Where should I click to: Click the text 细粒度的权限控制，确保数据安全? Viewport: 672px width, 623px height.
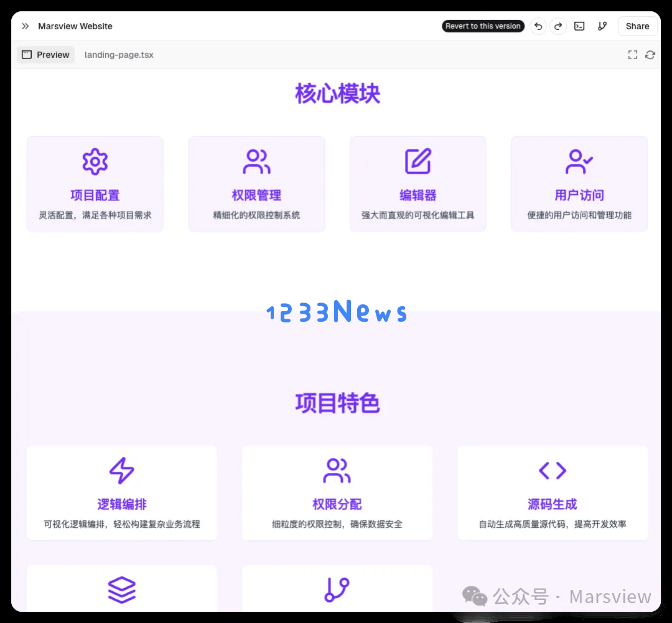coord(337,524)
